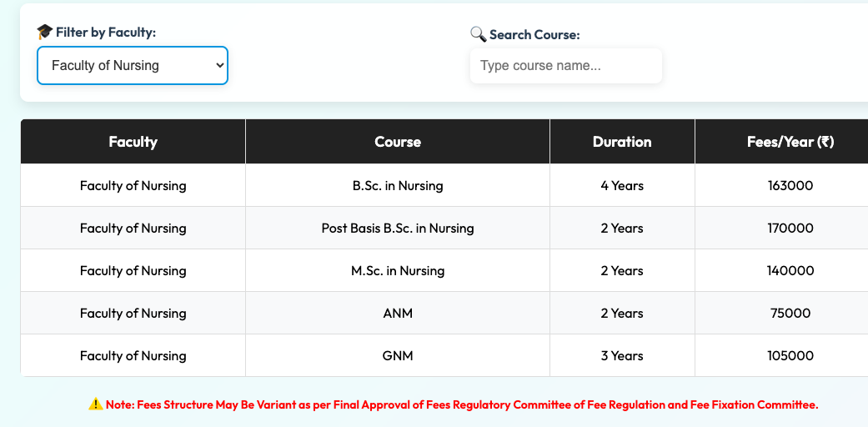The image size is (868, 427).
Task: Click the Course column header
Action: [398, 142]
